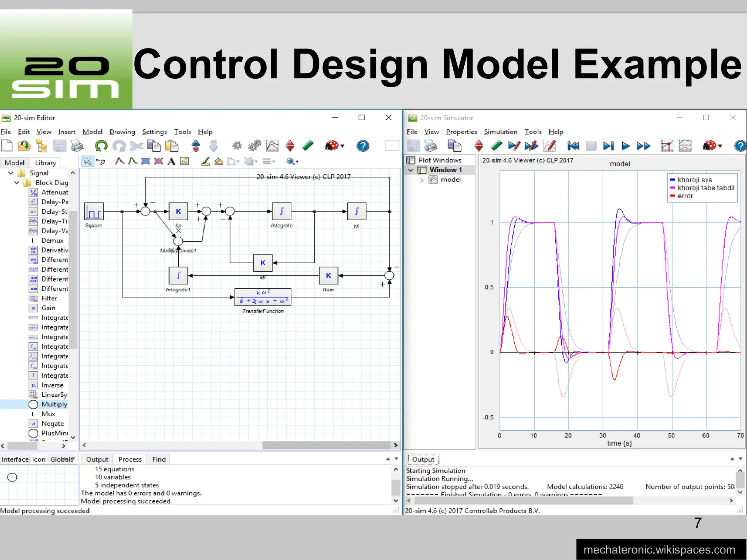The image size is (747, 560).
Task: Switch to the Library tab
Action: point(45,163)
